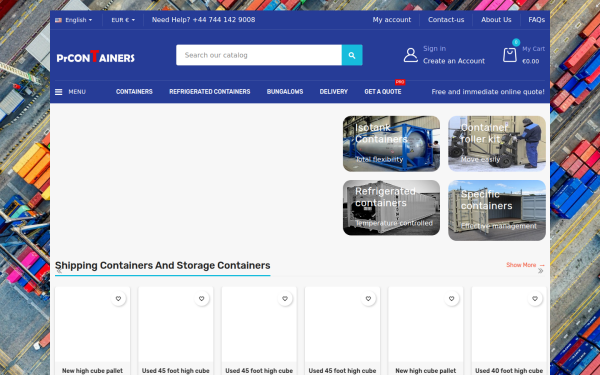Click Create an Account link
Image resolution: width=600 pixels, height=375 pixels.
[x=454, y=61]
